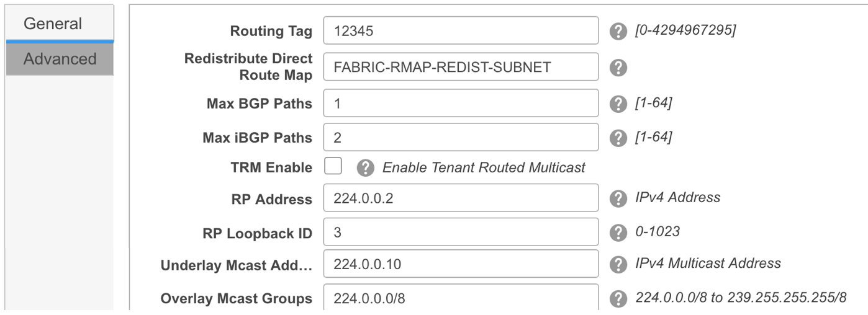
Task: Click the Overlay Mcast Groups field
Action: point(461,298)
